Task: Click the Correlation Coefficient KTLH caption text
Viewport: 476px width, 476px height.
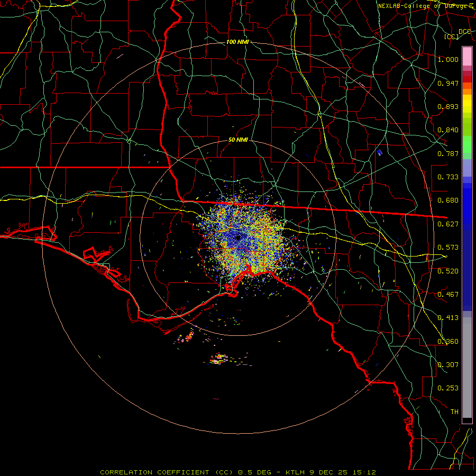Action: [238, 472]
